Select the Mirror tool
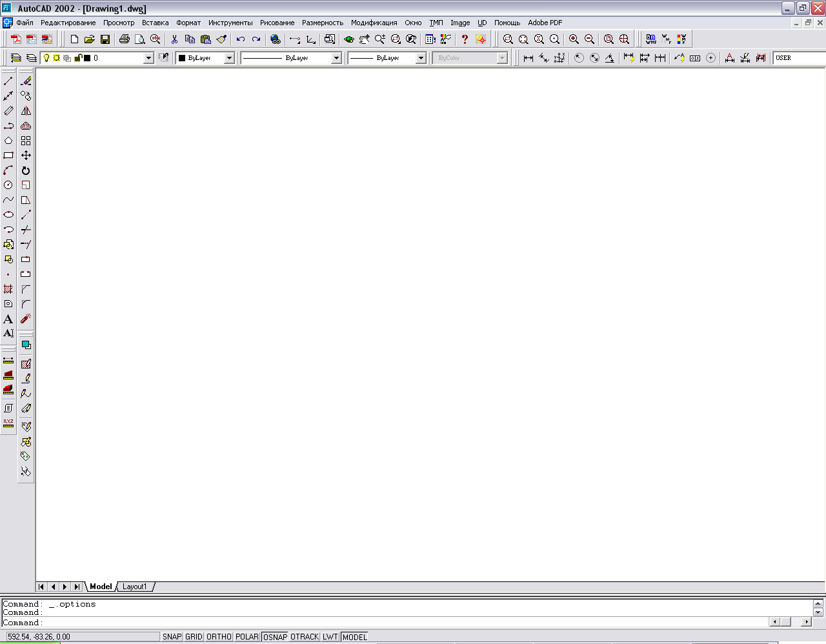826x644 pixels. click(26, 111)
